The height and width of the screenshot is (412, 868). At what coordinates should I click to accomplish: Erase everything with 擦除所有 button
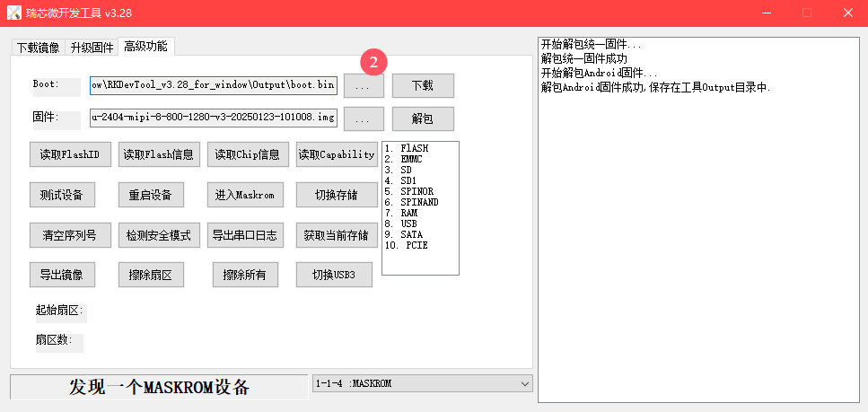pyautogui.click(x=245, y=275)
